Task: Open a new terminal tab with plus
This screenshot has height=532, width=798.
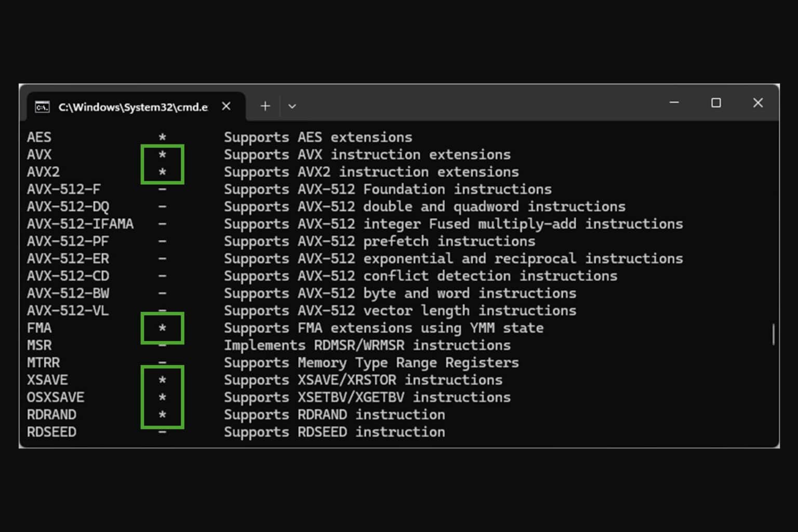Action: (x=265, y=106)
